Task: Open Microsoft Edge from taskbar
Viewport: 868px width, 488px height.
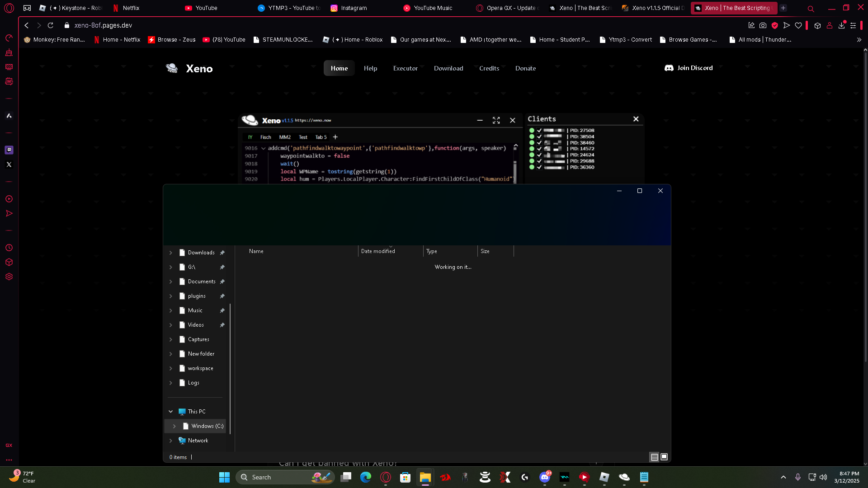Action: click(366, 477)
